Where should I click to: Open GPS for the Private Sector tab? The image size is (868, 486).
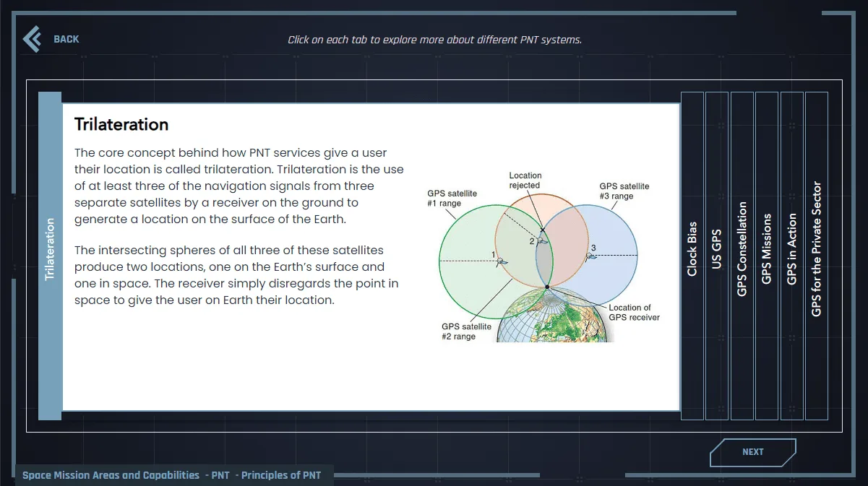click(x=817, y=255)
